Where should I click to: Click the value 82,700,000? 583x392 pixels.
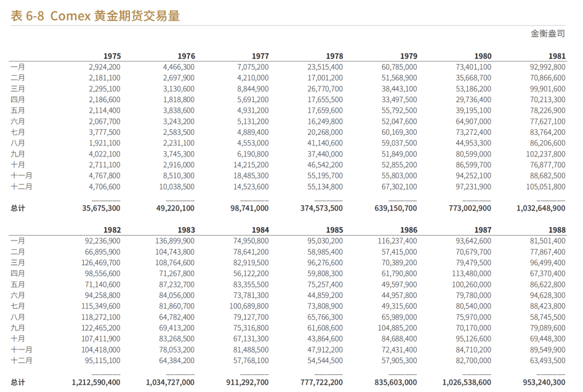coord(473,361)
